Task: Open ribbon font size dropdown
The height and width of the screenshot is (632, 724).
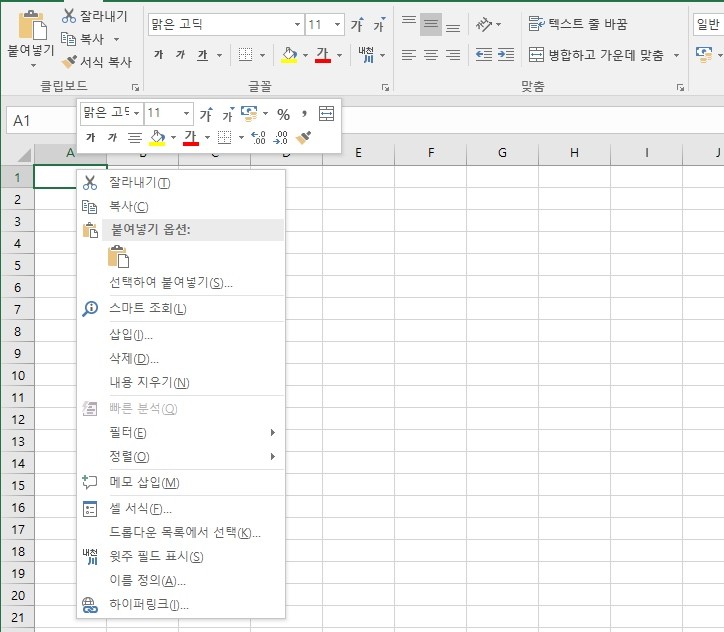Action: click(x=338, y=24)
